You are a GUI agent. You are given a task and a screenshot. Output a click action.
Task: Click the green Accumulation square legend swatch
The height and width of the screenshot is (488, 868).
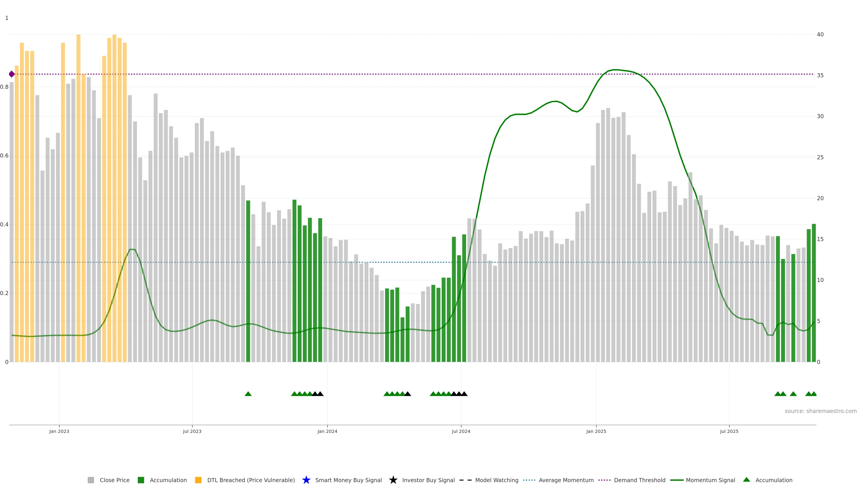click(x=141, y=480)
